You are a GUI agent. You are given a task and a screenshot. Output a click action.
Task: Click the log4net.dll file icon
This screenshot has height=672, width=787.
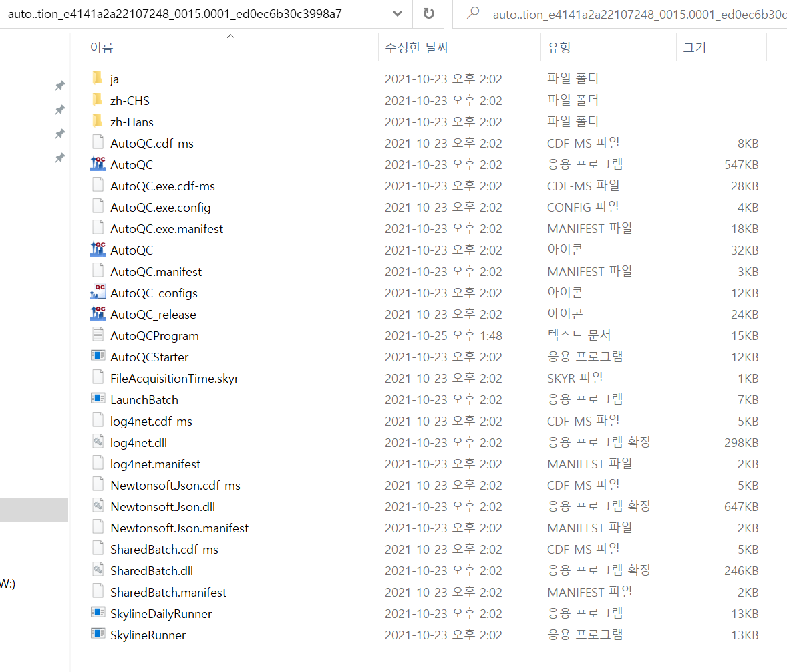click(98, 442)
